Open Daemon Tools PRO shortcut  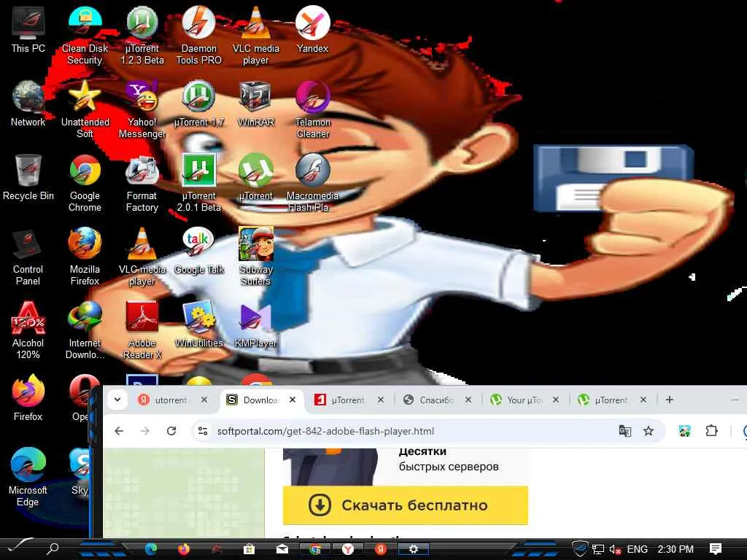point(198,35)
